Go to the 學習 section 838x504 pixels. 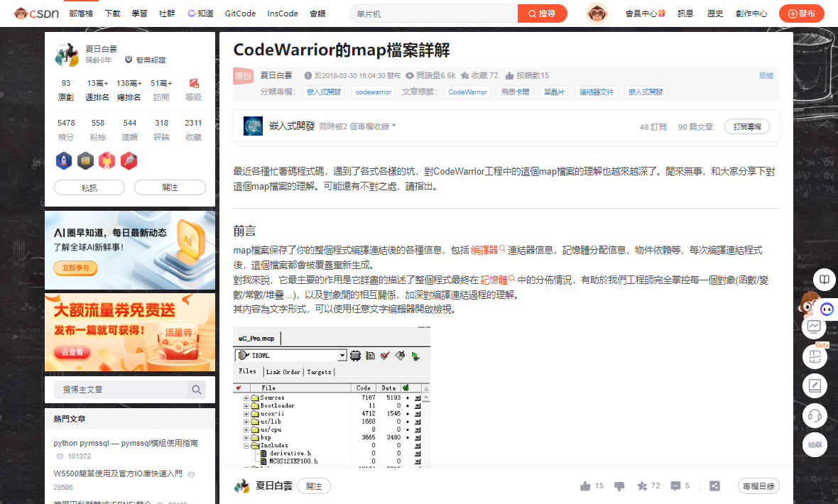point(139,13)
